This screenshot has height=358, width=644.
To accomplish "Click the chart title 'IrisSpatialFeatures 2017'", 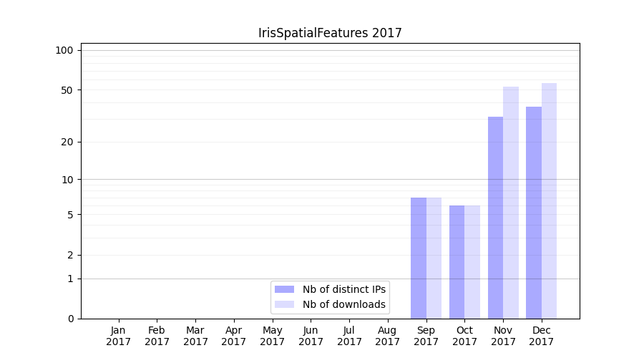I will (x=330, y=33).
